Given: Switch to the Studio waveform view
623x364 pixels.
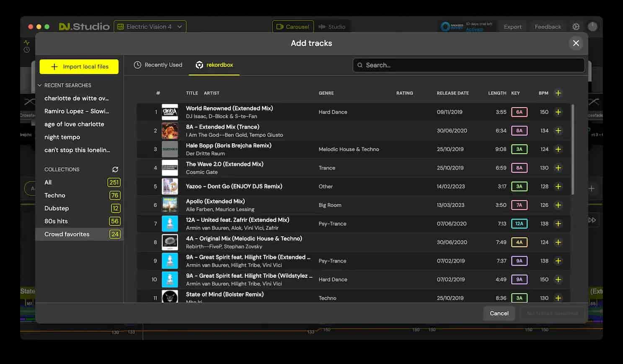Looking at the screenshot, I should 333,26.
